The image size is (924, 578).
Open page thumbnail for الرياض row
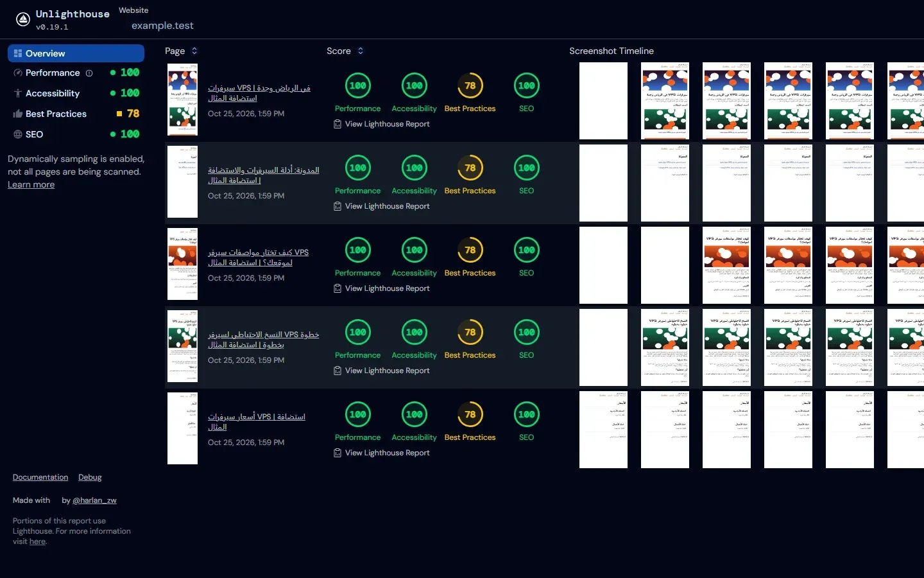click(x=182, y=100)
